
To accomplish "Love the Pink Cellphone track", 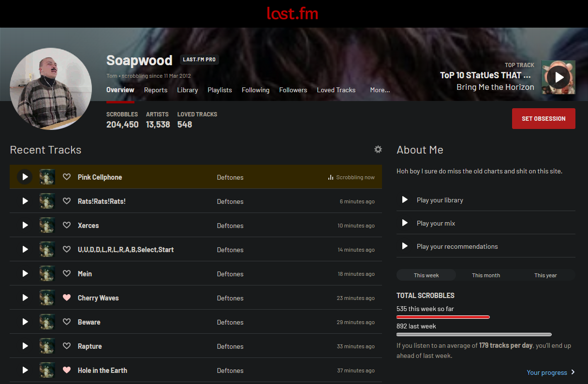I will pyautogui.click(x=67, y=177).
